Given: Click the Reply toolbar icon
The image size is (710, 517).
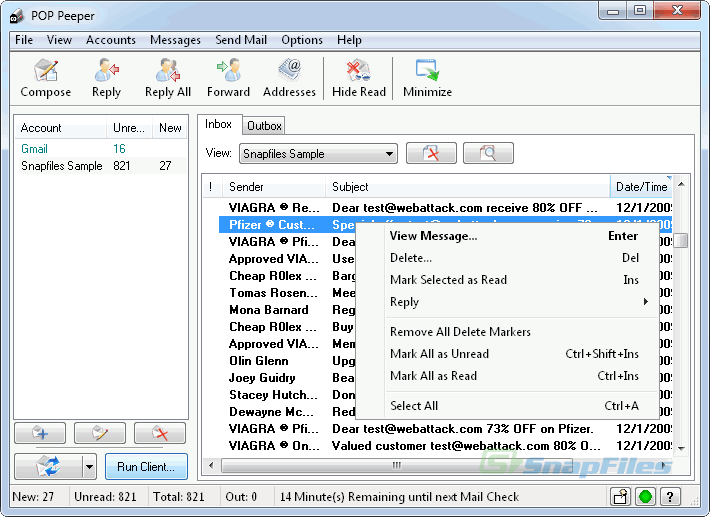Looking at the screenshot, I should pyautogui.click(x=106, y=78).
